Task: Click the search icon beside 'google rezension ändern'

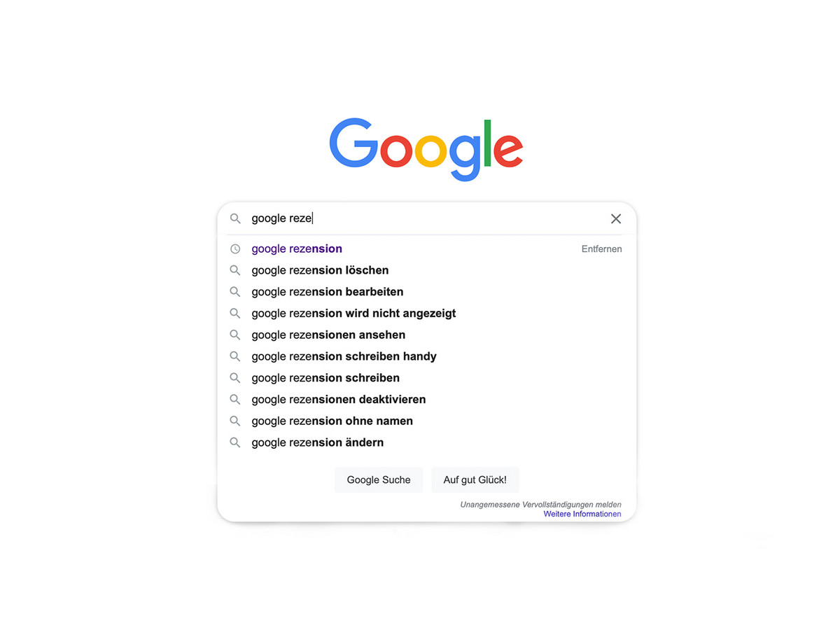Action: 235,442
